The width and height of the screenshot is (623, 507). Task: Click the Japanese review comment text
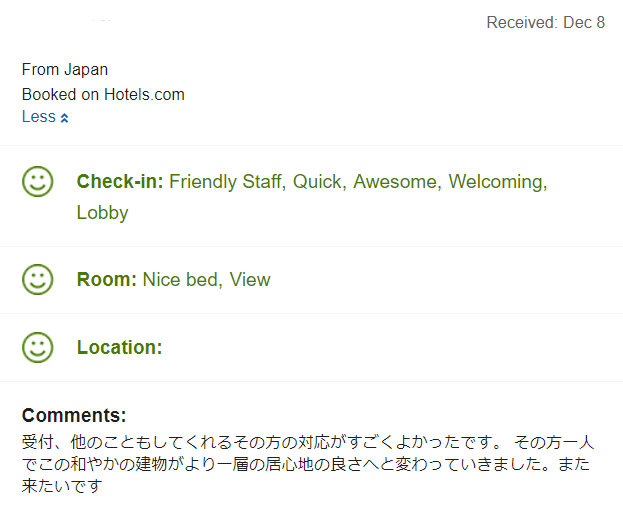(308, 464)
